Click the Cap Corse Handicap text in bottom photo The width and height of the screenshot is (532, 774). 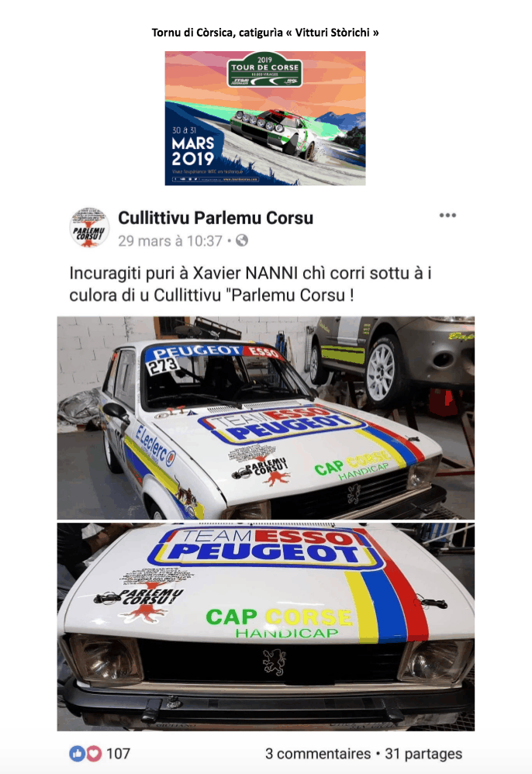(x=279, y=623)
